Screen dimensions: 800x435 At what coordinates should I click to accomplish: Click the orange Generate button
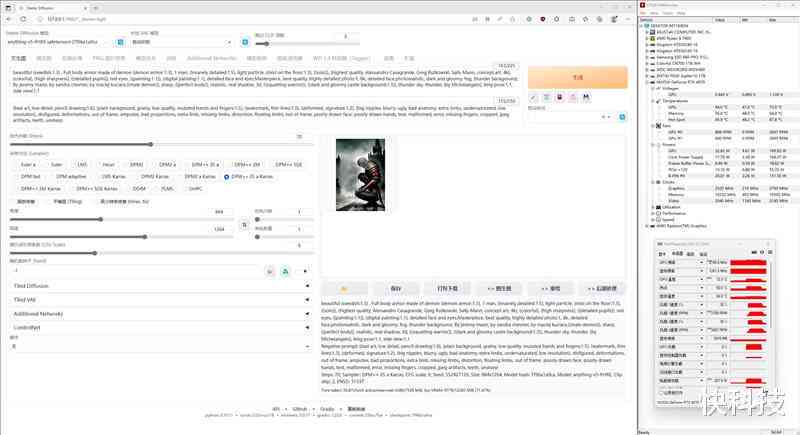click(578, 78)
